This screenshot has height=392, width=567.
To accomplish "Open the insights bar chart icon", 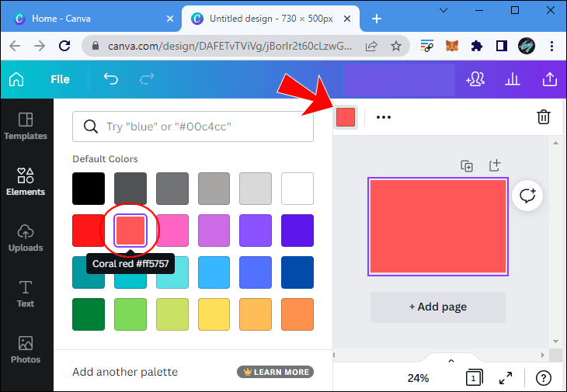I will (513, 79).
